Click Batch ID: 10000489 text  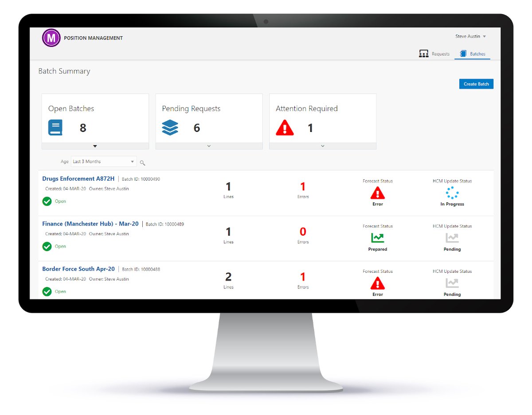[x=165, y=224]
